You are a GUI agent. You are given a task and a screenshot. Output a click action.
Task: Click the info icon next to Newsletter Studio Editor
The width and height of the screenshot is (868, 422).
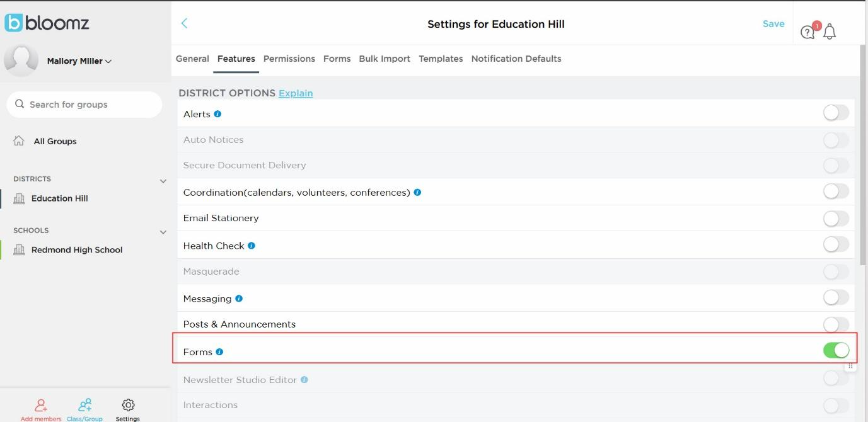tap(304, 380)
